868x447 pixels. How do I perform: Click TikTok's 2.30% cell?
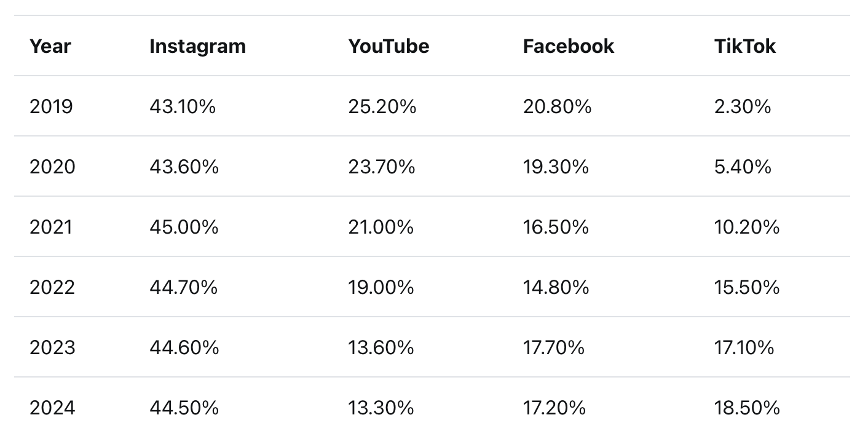pyautogui.click(x=742, y=106)
